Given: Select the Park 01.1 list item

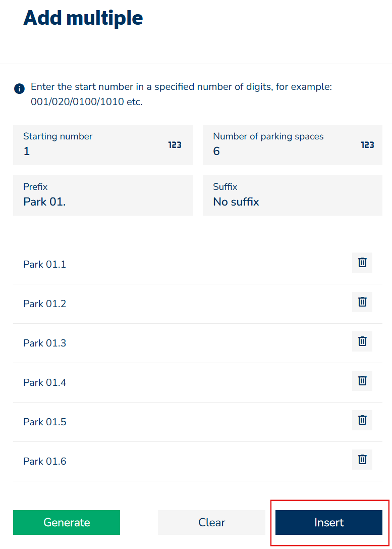Looking at the screenshot, I should (x=45, y=264).
